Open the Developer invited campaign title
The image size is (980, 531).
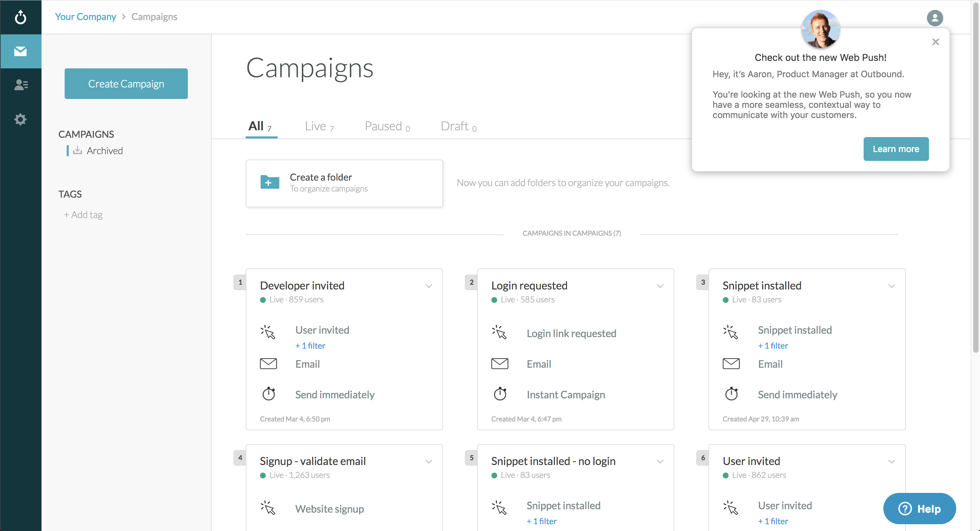click(x=302, y=285)
